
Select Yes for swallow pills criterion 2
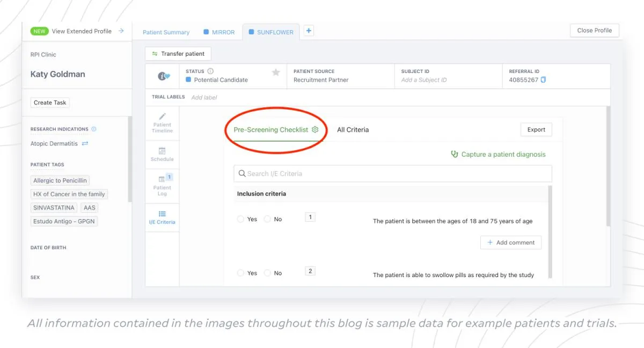[240, 273]
